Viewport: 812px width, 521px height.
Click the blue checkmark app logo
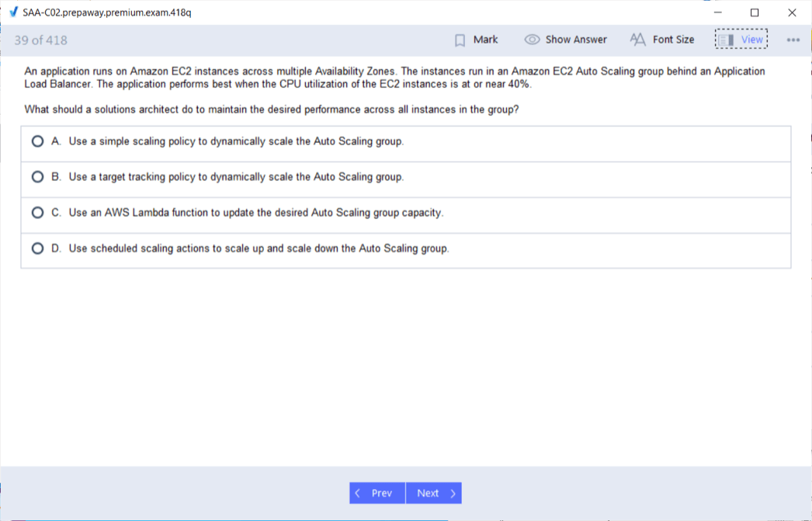(x=14, y=12)
